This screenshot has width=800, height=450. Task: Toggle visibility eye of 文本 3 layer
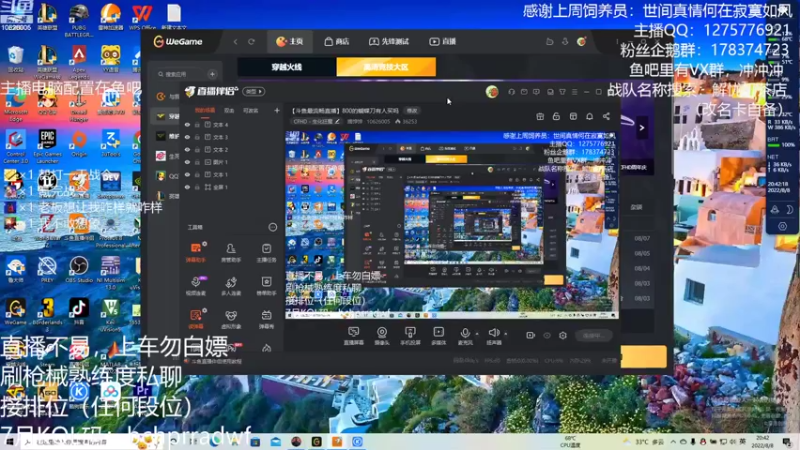click(x=187, y=137)
